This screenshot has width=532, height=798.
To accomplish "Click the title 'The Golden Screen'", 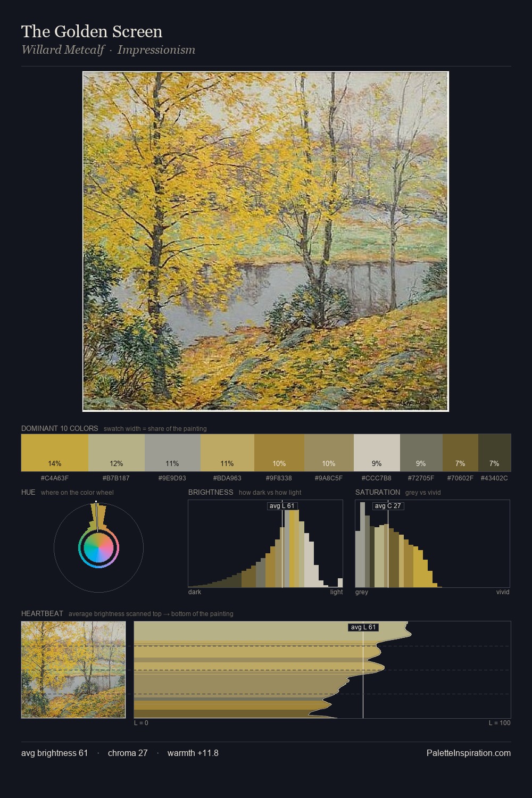I will click(92, 31).
